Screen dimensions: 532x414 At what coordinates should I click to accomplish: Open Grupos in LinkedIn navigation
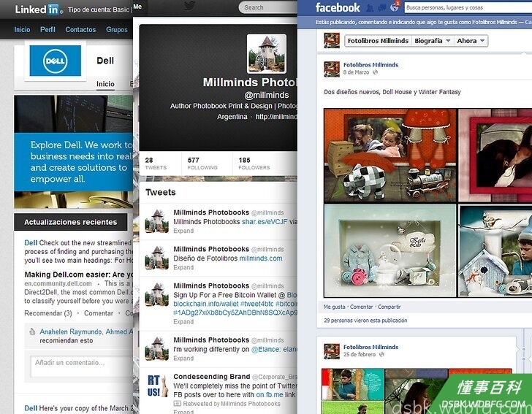(117, 29)
